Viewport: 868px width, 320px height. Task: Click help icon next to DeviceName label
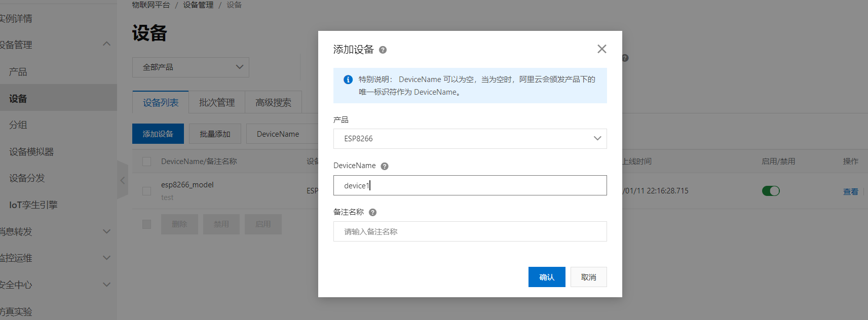(x=385, y=166)
